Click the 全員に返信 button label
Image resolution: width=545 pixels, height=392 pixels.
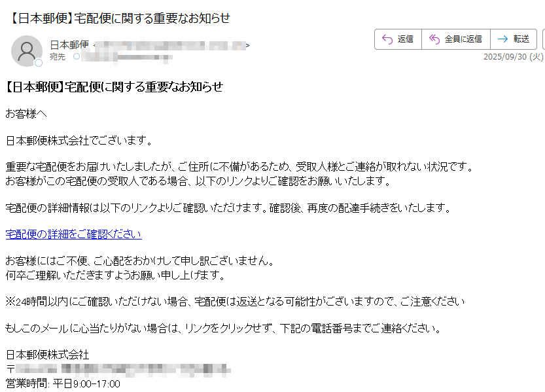coord(463,39)
